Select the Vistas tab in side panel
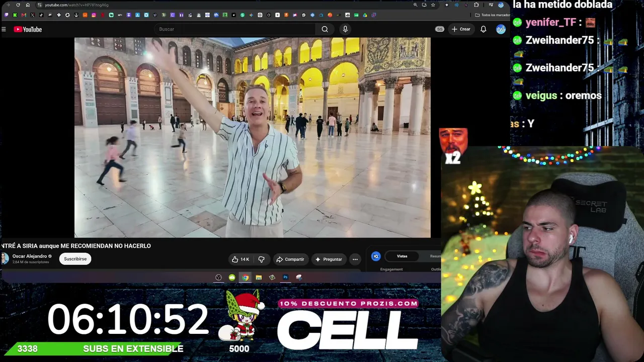644x362 pixels. [402, 256]
